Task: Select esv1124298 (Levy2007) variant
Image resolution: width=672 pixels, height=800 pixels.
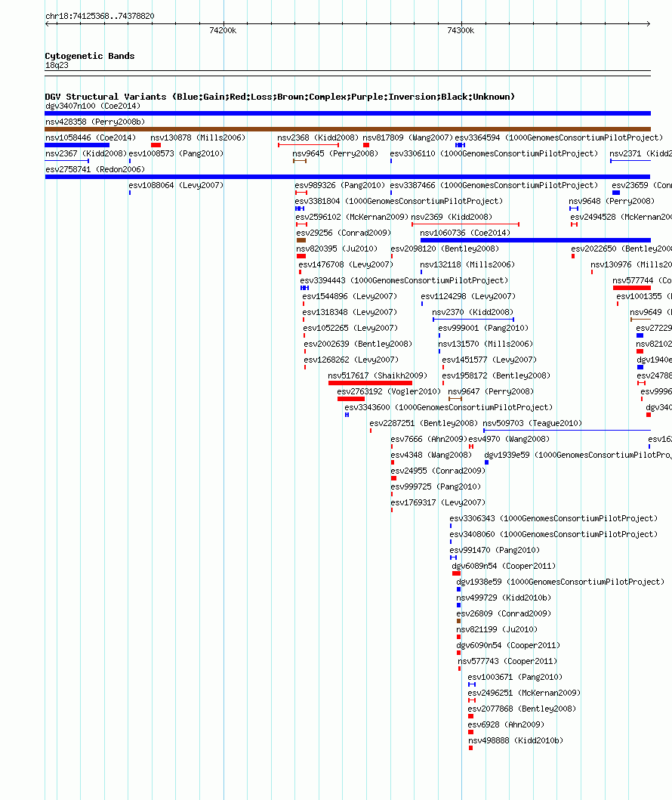Action: [468, 296]
